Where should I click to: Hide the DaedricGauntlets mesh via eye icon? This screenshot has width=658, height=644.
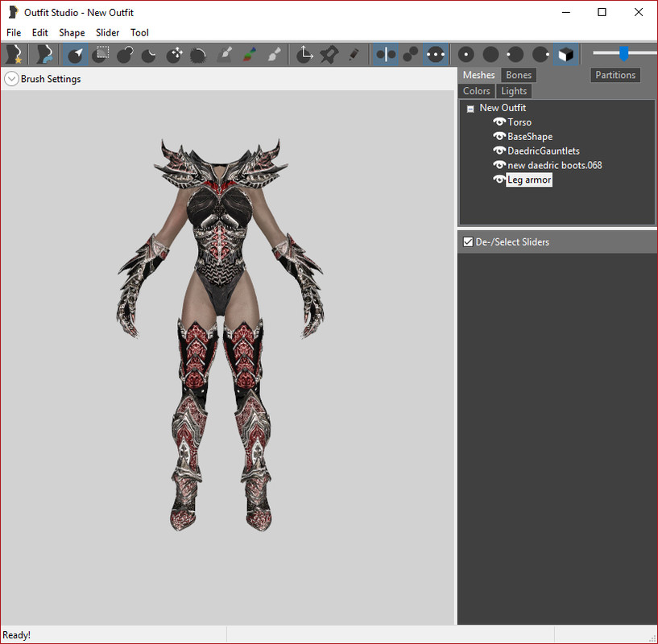pos(499,151)
